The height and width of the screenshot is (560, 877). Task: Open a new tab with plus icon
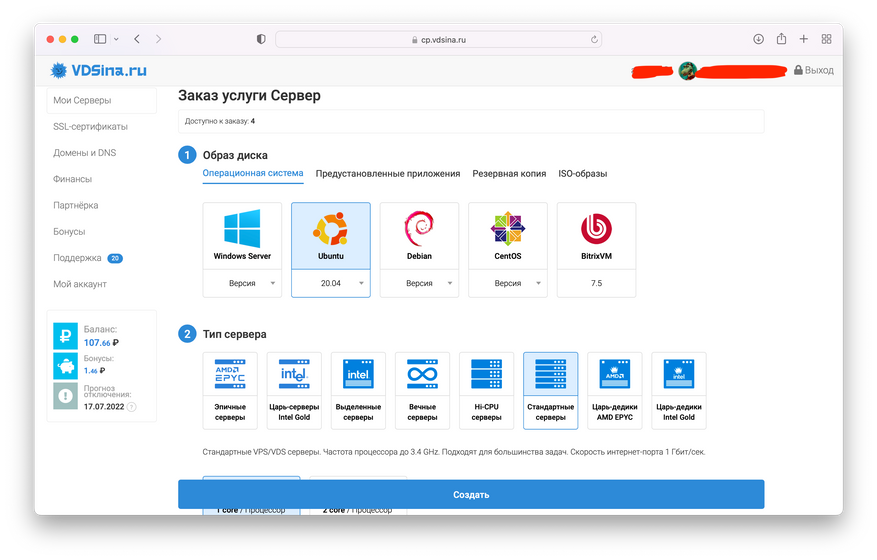tap(804, 39)
